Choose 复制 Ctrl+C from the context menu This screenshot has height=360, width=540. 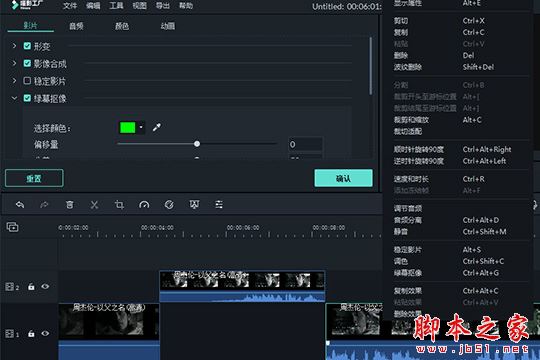pos(461,32)
